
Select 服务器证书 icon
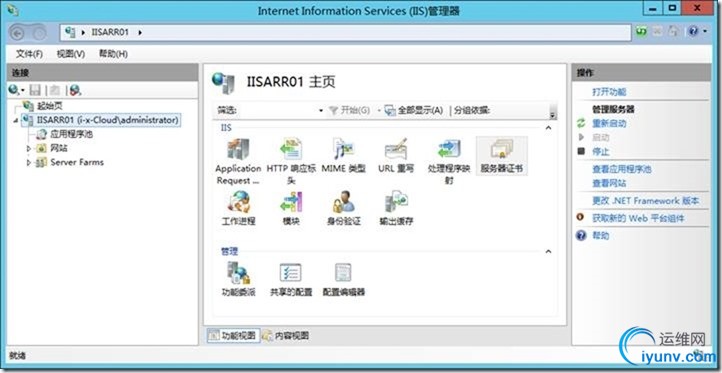pos(501,156)
